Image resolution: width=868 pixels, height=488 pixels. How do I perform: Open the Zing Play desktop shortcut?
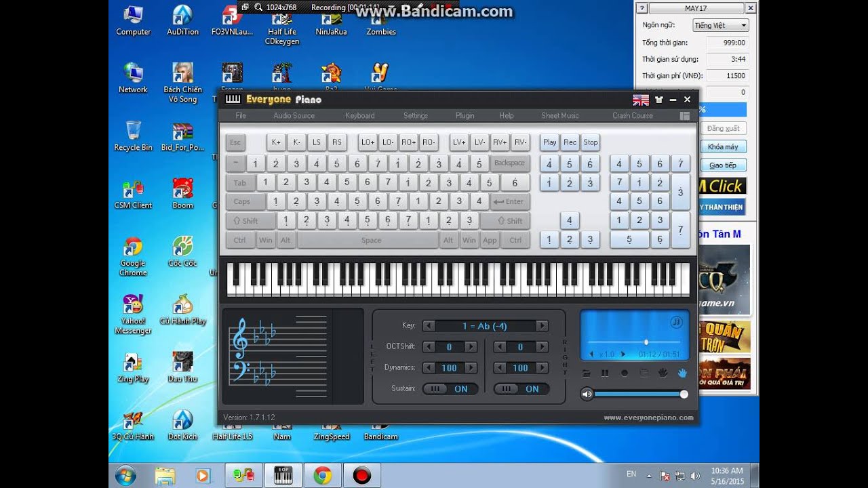point(133,367)
